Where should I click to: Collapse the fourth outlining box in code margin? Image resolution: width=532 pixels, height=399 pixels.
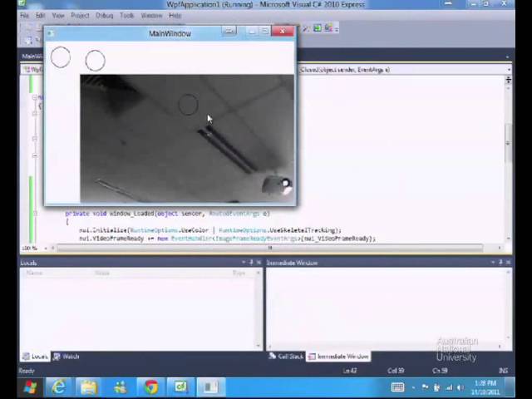35,155
